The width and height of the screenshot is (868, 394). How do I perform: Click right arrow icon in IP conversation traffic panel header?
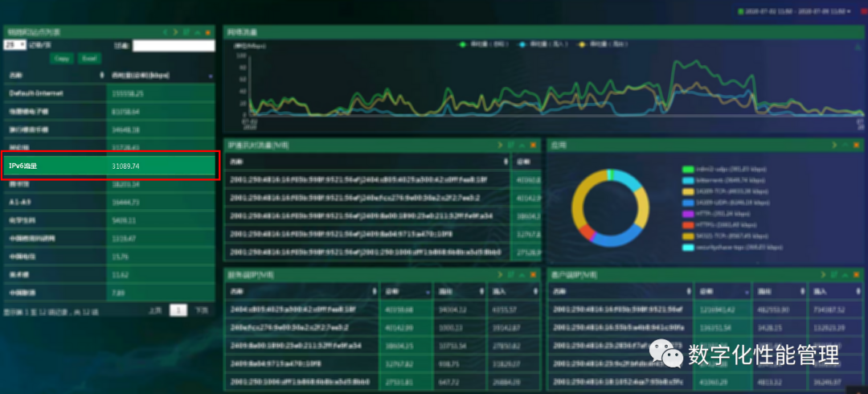tap(500, 146)
